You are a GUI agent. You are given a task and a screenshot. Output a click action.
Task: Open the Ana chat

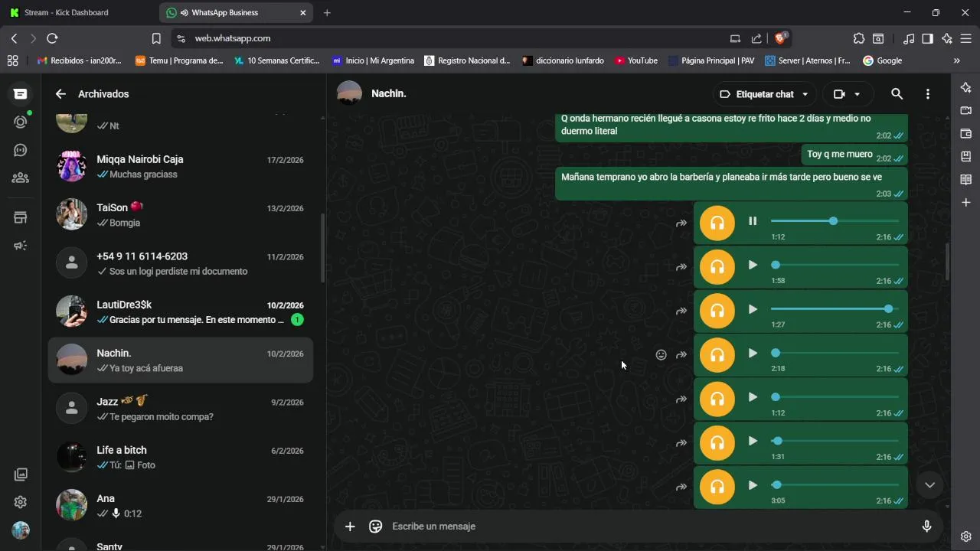click(181, 506)
